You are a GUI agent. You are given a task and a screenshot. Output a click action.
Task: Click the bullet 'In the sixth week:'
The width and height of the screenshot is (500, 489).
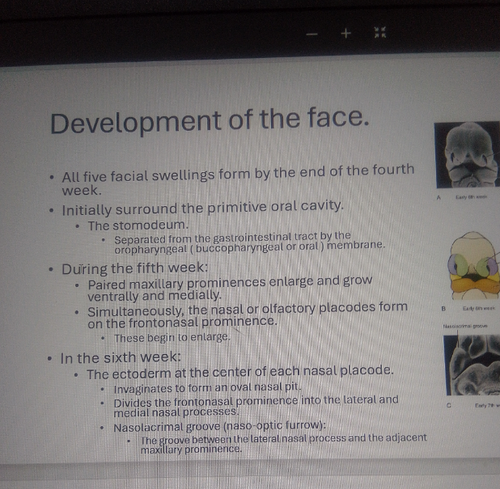point(120,358)
